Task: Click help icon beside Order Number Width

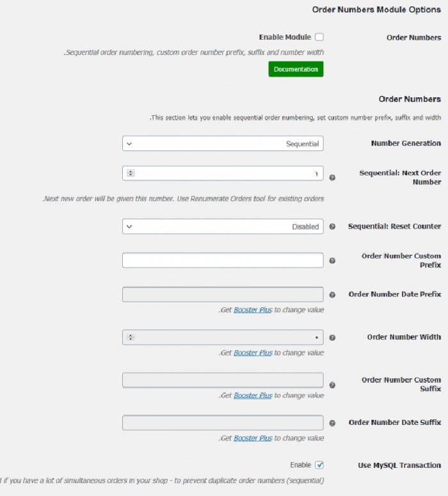Action: pyautogui.click(x=332, y=338)
